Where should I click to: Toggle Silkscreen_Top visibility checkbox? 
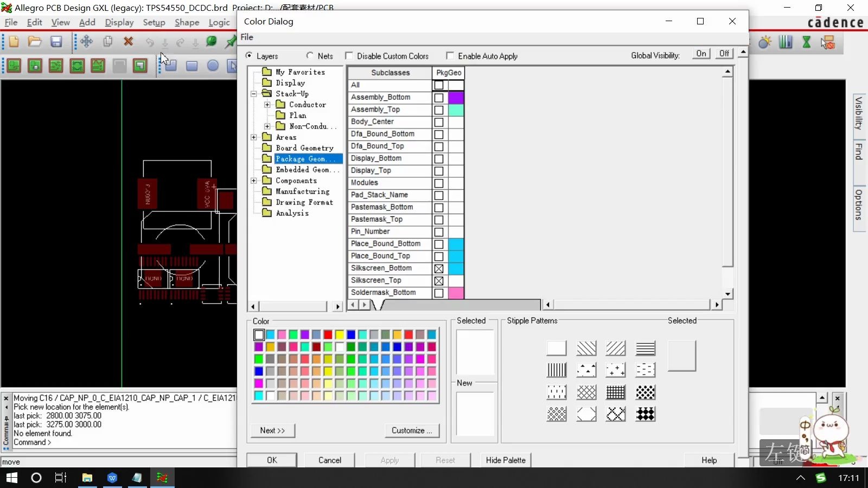click(439, 281)
